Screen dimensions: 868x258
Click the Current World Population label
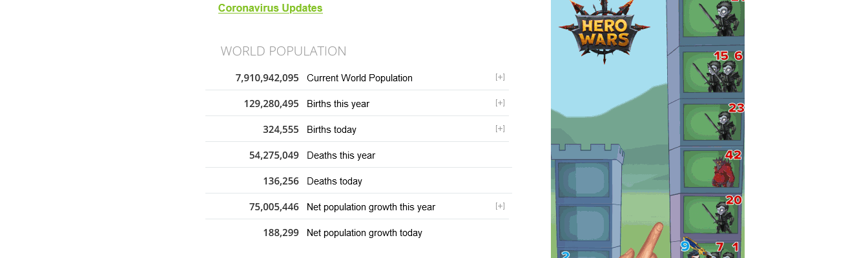coord(360,78)
